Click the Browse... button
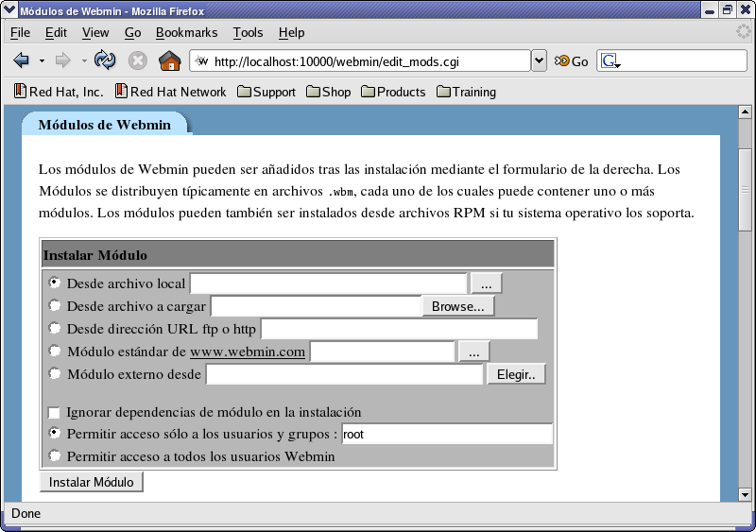Viewport: 756px width, 532px height. [x=457, y=306]
